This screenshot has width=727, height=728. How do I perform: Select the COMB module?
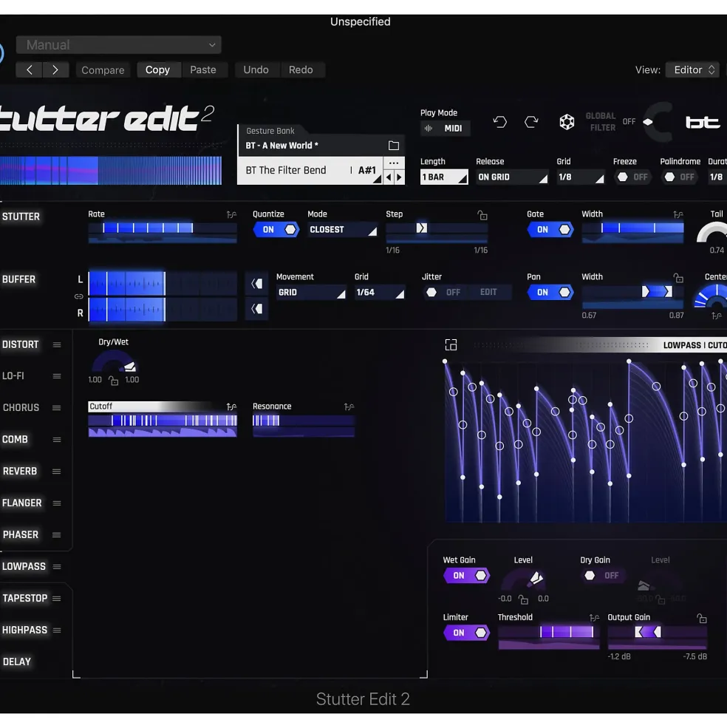tap(15, 439)
